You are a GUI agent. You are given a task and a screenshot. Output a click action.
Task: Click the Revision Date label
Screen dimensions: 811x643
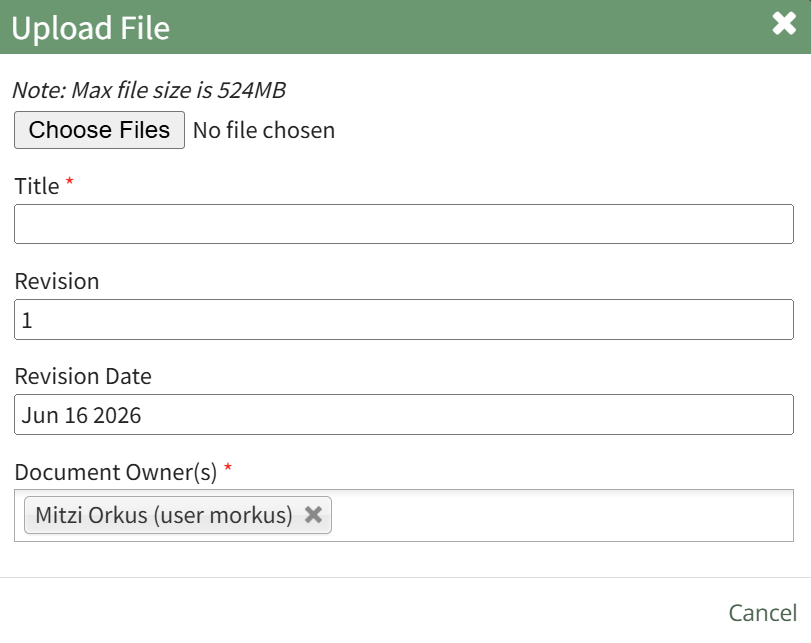point(83,376)
